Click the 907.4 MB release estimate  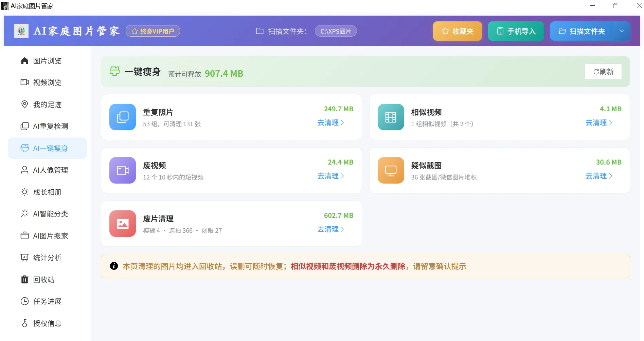224,74
